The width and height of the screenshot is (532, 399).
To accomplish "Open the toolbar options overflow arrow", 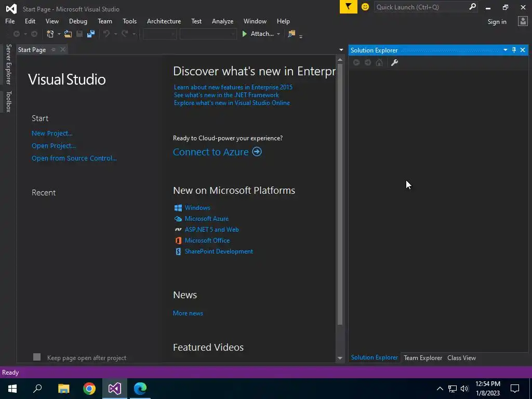I will pyautogui.click(x=301, y=36).
